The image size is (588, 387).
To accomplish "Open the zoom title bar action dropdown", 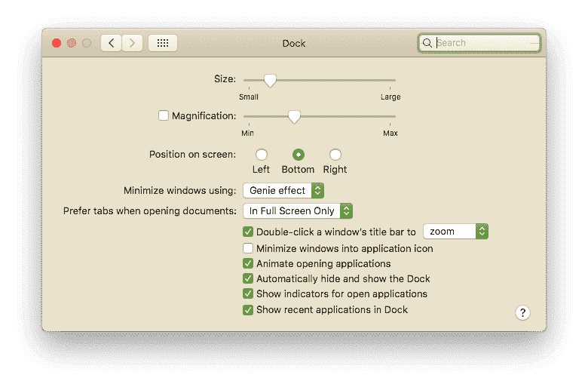I will pyautogui.click(x=455, y=232).
